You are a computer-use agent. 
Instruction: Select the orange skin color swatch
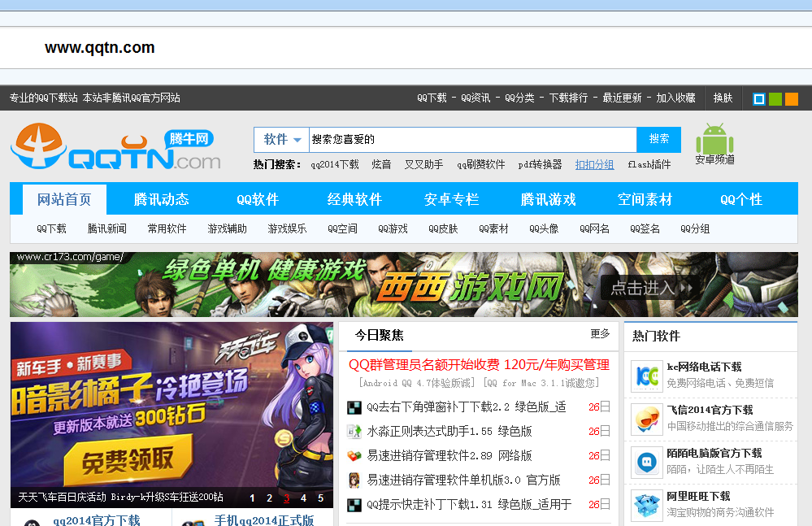(792, 99)
